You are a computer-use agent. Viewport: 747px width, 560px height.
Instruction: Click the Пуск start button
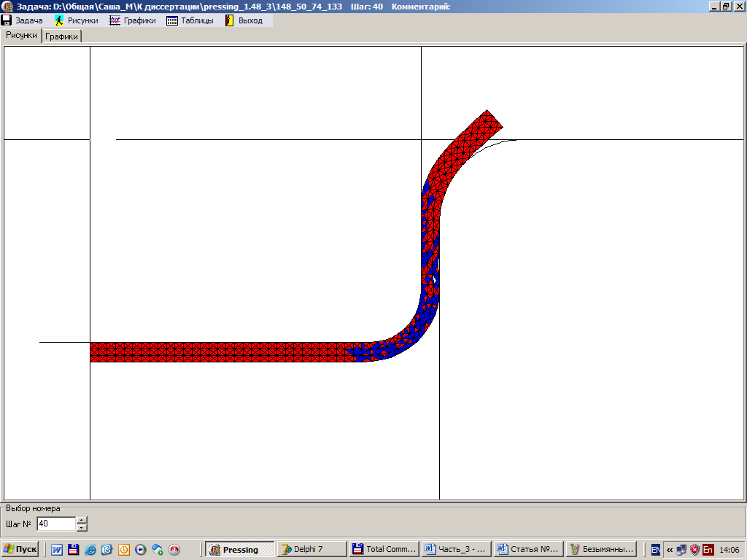click(20, 550)
